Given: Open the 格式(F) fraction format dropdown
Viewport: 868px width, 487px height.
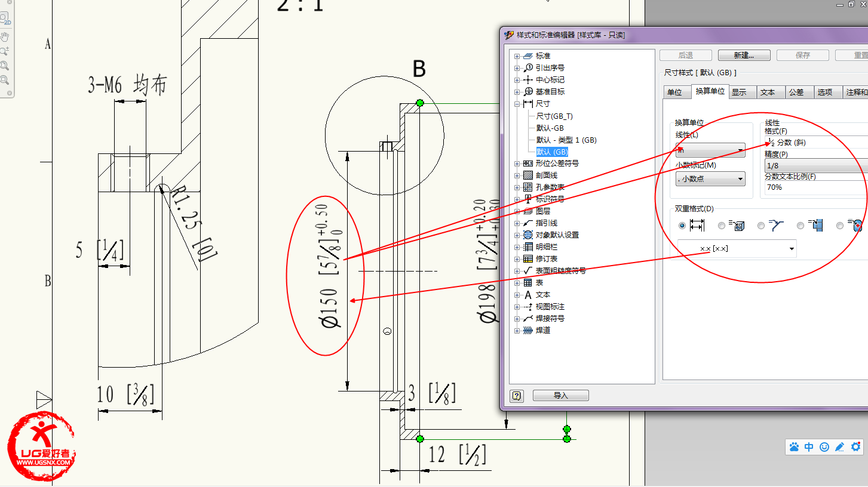Looking at the screenshot, I should pos(816,142).
